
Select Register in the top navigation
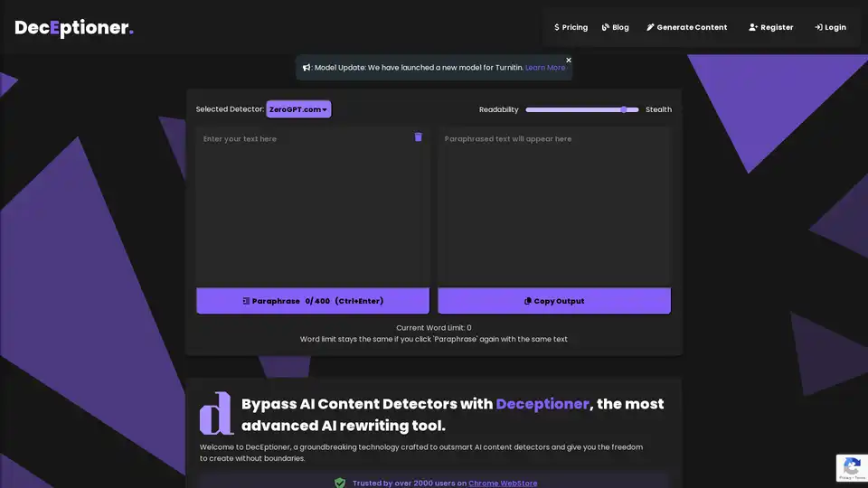(770, 27)
